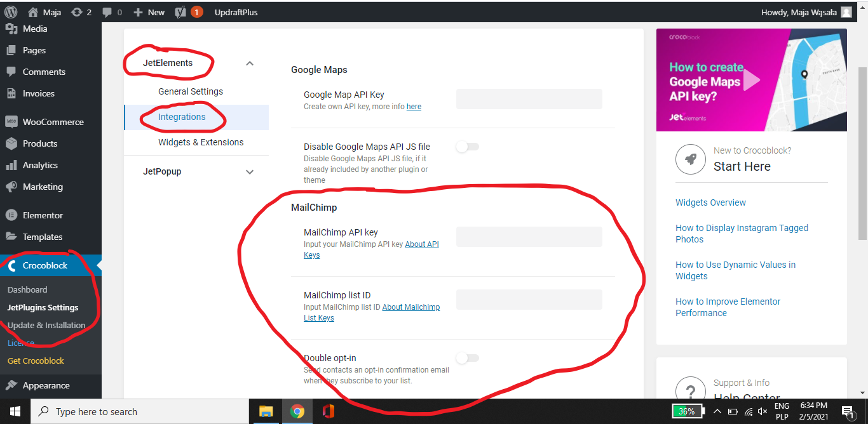The width and height of the screenshot is (868, 424).
Task: Click the Google API key 'here' link
Action: [414, 107]
